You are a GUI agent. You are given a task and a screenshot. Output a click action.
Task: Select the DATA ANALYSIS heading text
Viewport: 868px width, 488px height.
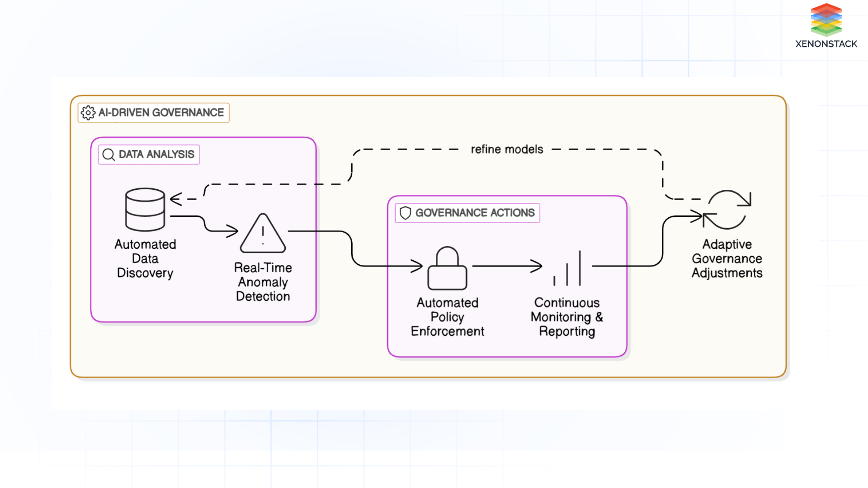[x=156, y=155]
